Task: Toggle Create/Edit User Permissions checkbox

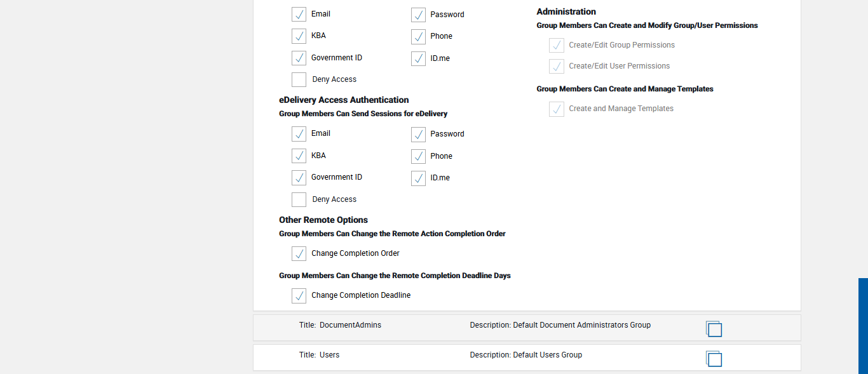Action: tap(557, 67)
